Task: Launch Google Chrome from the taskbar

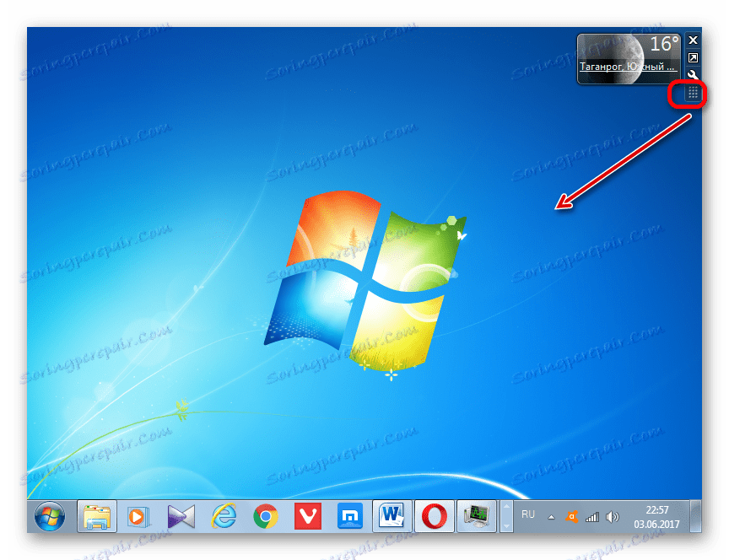Action: (266, 516)
